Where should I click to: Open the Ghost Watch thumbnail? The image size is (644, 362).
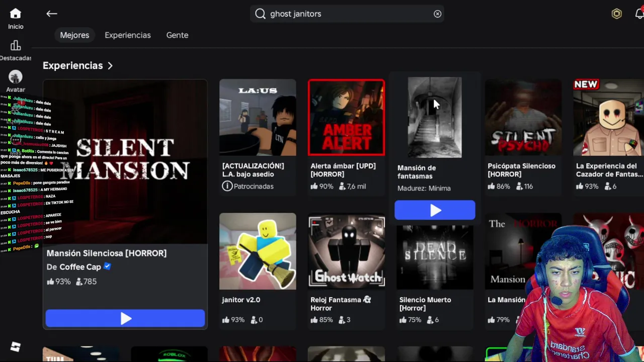[x=346, y=251]
